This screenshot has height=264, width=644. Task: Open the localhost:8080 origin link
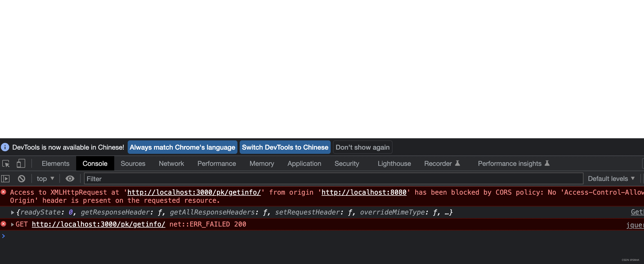point(363,192)
